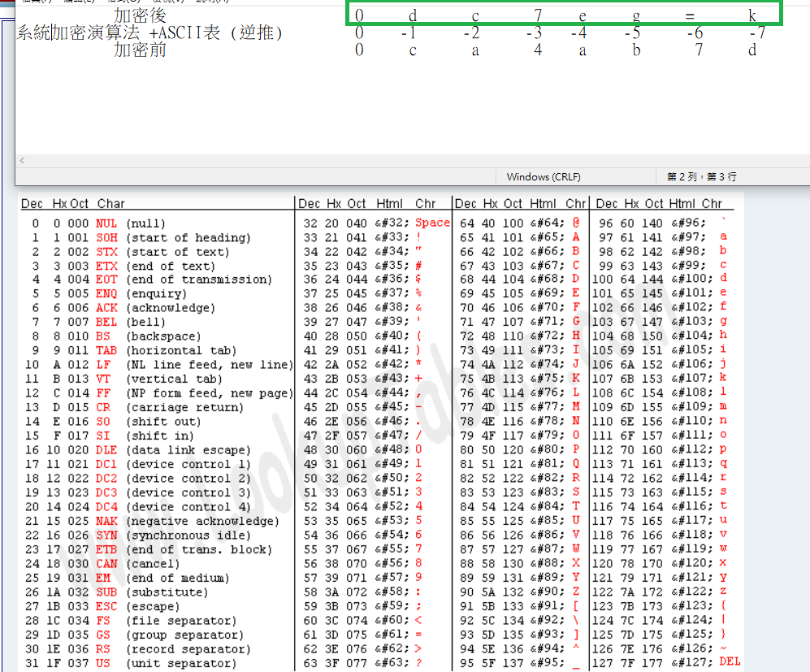Click letter g in the 加密後 row

click(636, 17)
